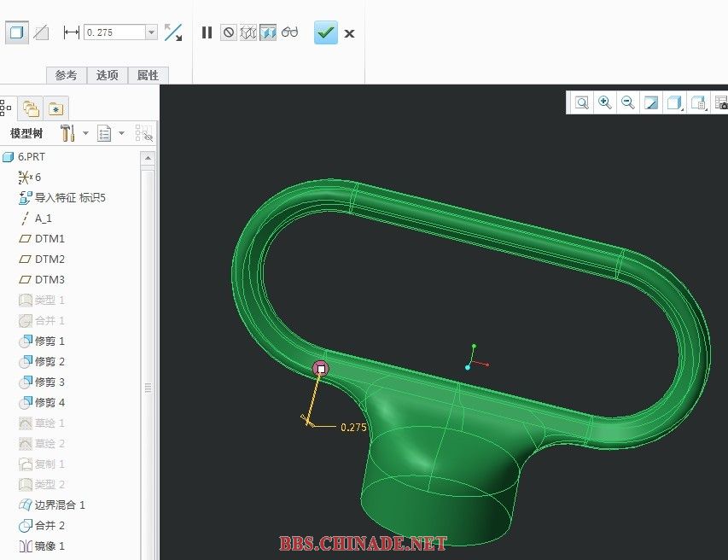Click the thickness value input field
This screenshot has height=560, width=728.
click(x=114, y=32)
